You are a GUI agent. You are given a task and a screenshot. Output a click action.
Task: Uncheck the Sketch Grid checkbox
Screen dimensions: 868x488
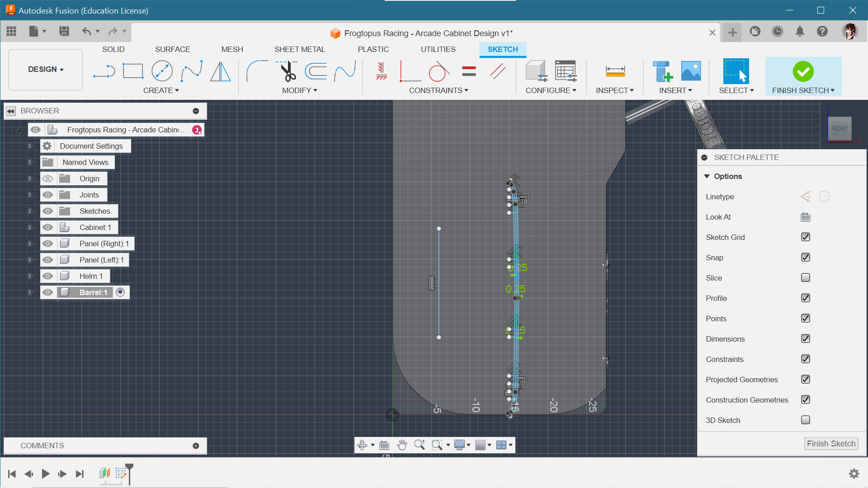805,237
